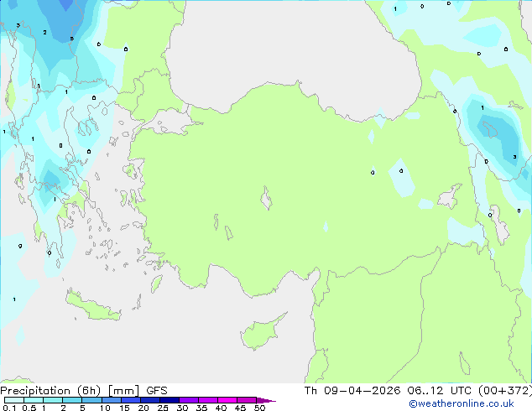Select the '20' legend label
This screenshot has height=411, width=532.
tap(143, 408)
